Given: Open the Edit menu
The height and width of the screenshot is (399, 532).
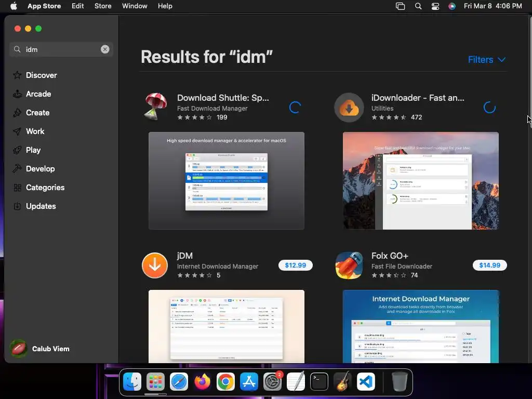Looking at the screenshot, I should pyautogui.click(x=78, y=6).
